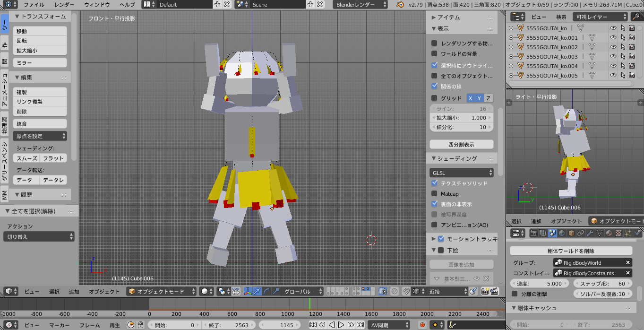Image resolution: width=644 pixels, height=330 pixels.
Task: Click the timeline record keyframe button
Action: (422, 325)
